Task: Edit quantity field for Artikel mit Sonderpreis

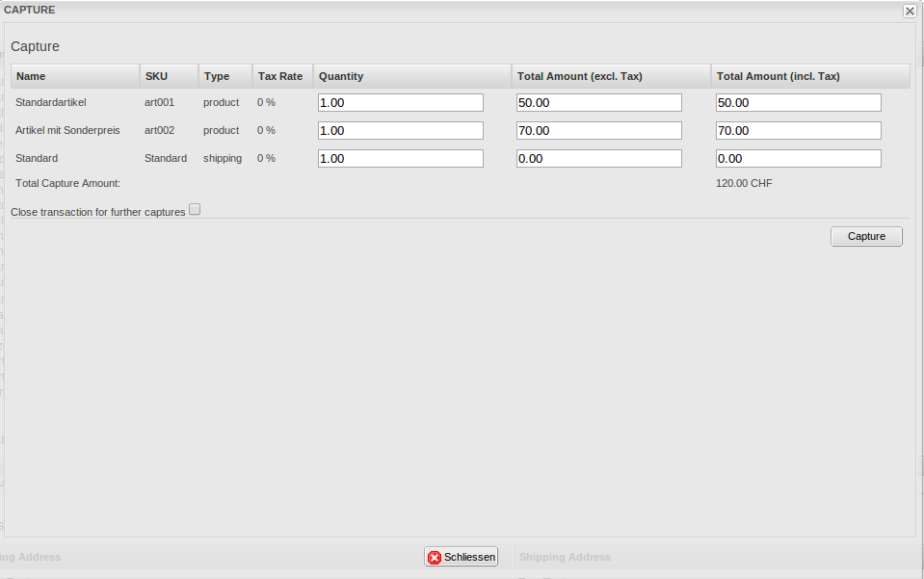Action: [x=400, y=131]
